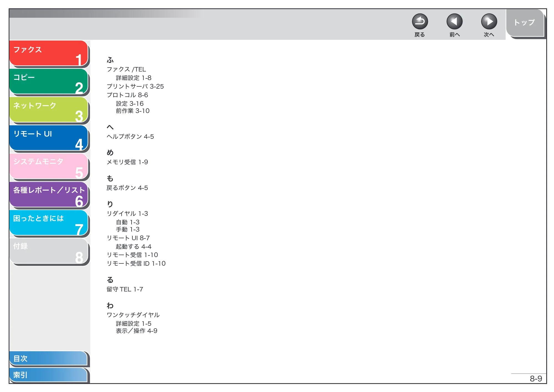554x392 pixels.
Task: Open ヘルプボタン 4-5 index entry
Action: 130,137
